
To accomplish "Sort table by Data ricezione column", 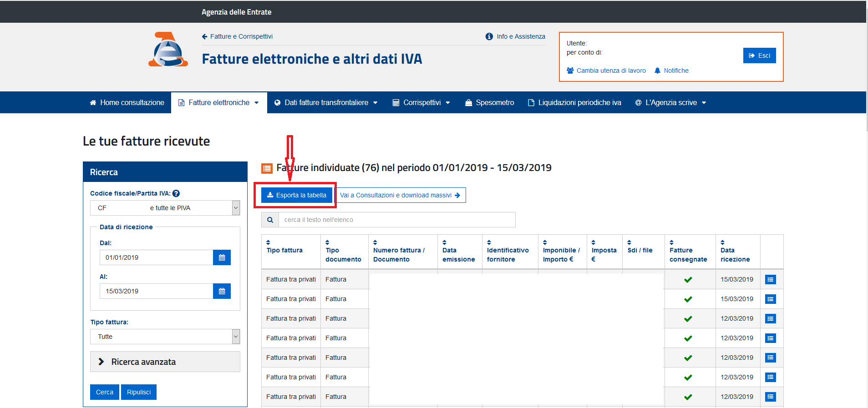I will (735, 254).
